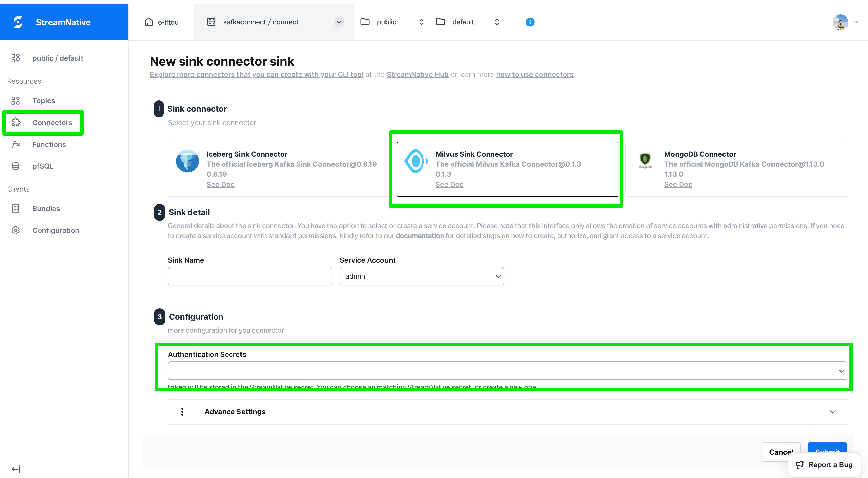Open Topics from the sidebar
Image resolution: width=868 pixels, height=478 pixels.
43,101
